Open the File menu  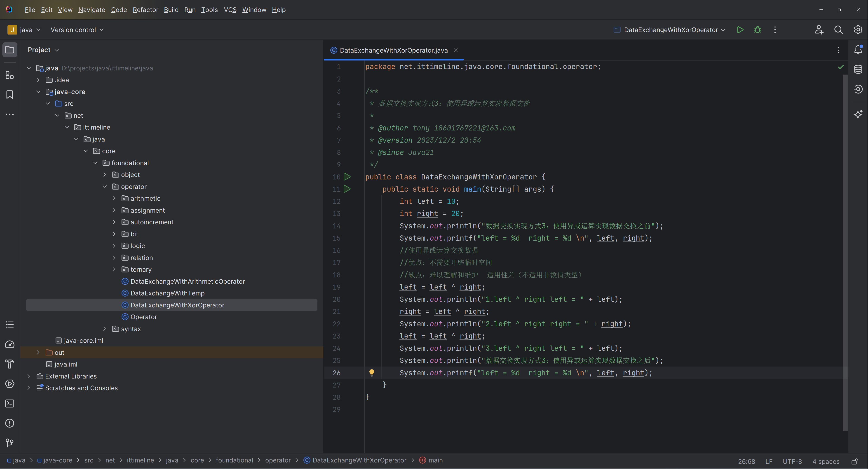click(30, 10)
